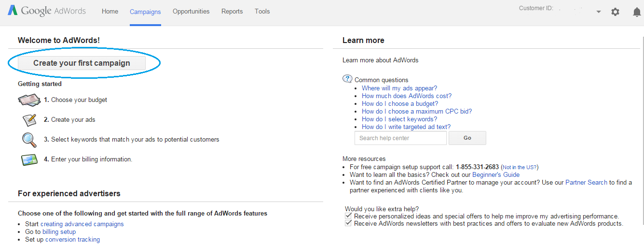Uncheck Receive personalized ideas and special offers
The image size is (644, 246).
pos(348,216)
